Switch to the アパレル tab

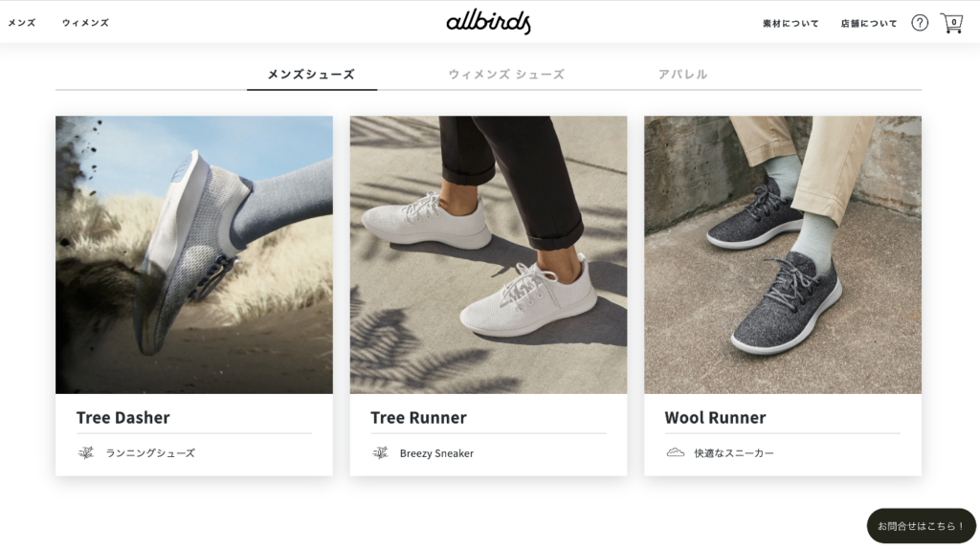[x=682, y=75]
